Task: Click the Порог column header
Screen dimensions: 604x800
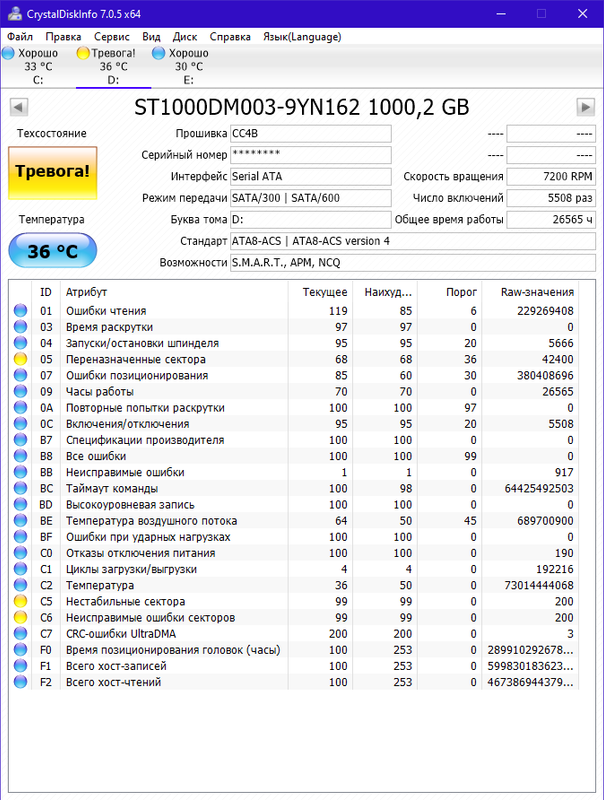Action: click(x=449, y=292)
